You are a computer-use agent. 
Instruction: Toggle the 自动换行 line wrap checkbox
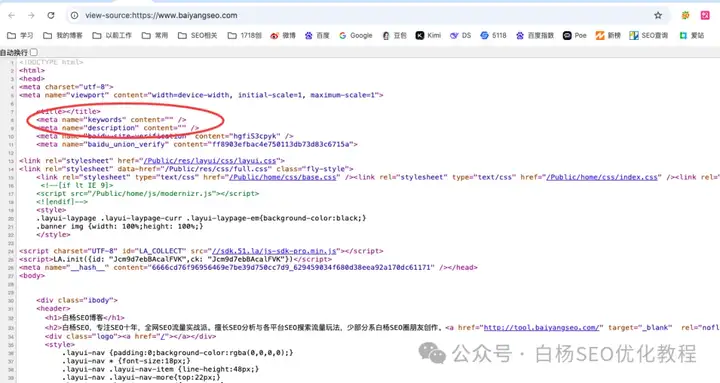click(34, 52)
